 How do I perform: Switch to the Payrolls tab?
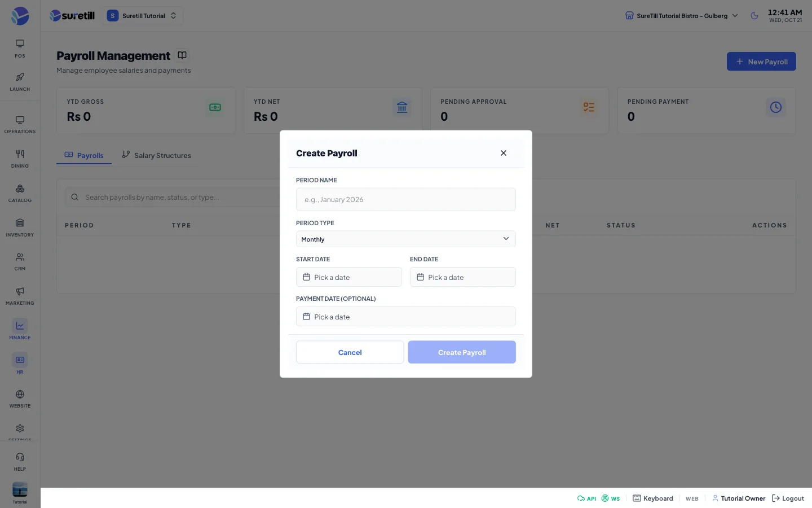pyautogui.click(x=84, y=155)
